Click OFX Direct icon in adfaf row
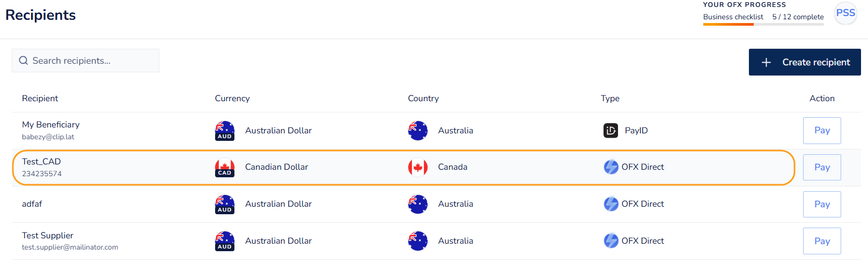868x271 pixels. (x=611, y=204)
